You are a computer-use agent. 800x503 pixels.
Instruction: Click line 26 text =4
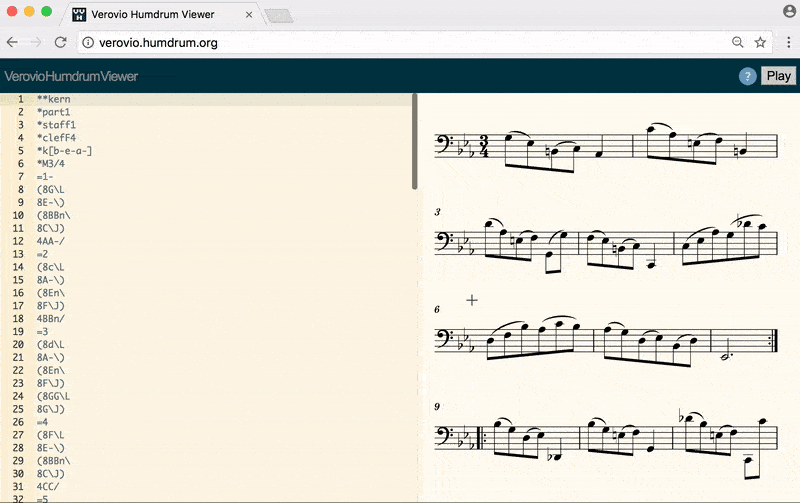pos(42,422)
